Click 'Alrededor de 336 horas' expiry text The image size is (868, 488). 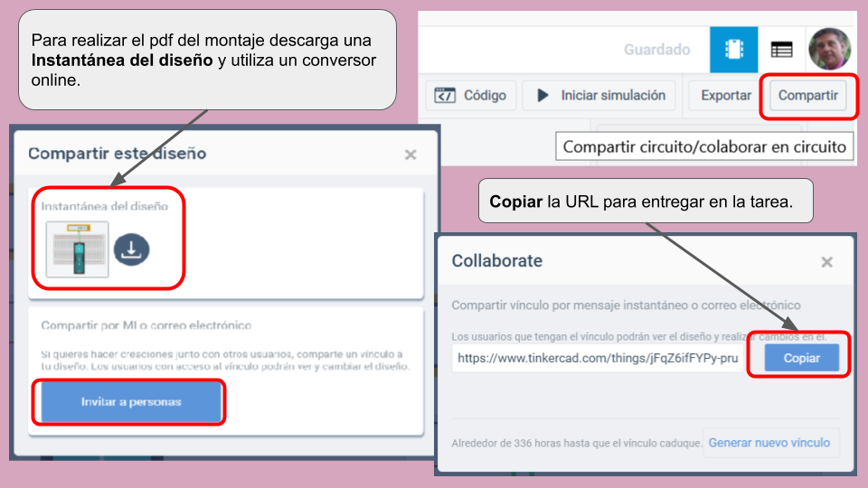pos(576,443)
